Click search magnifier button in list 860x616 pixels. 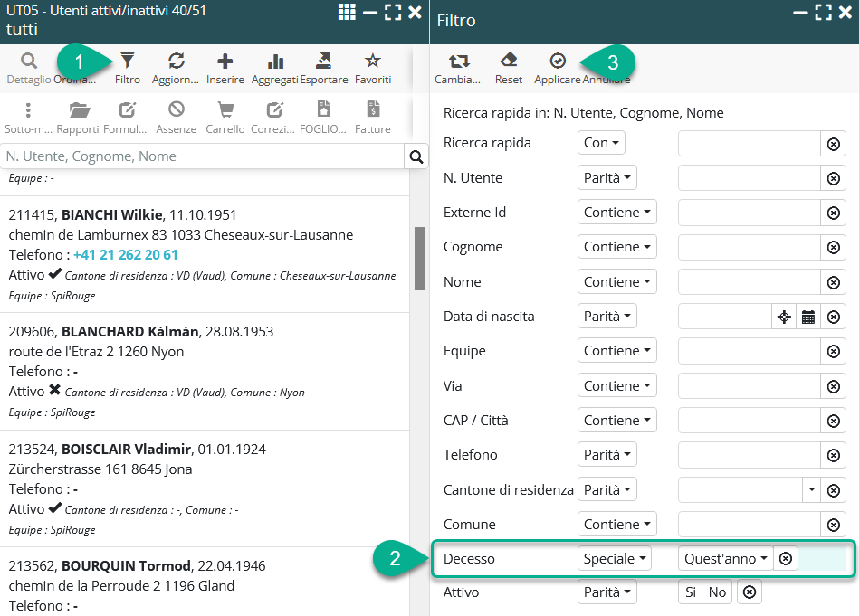coord(416,156)
